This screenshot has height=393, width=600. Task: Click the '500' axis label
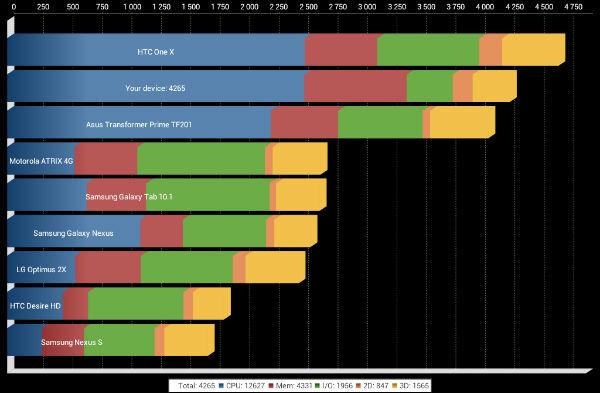73,7
